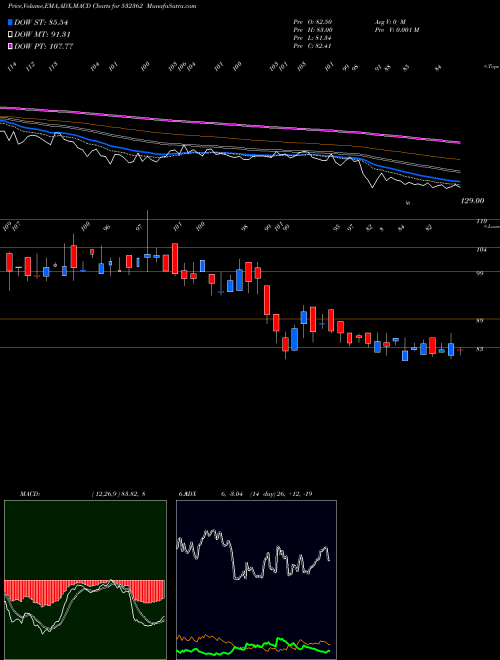Open the ADX indicator panel
This screenshot has height=660, width=500.
tap(256, 580)
